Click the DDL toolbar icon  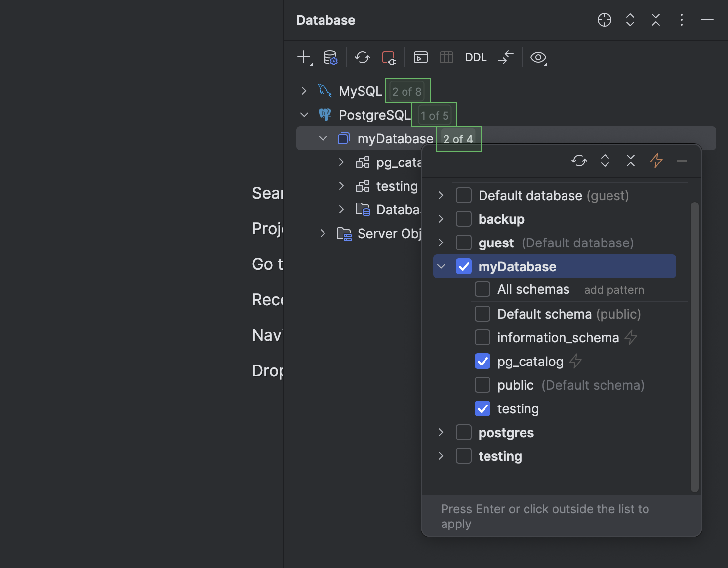475,57
